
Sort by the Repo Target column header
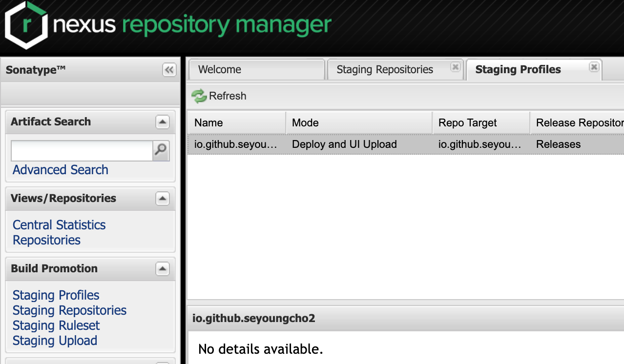click(481, 123)
